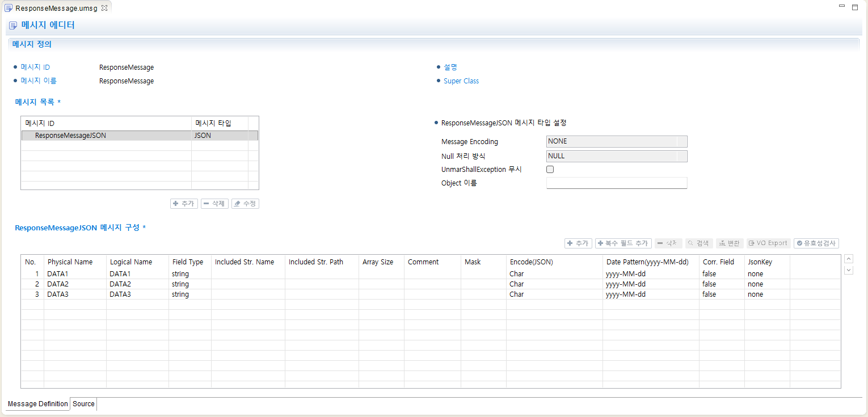Open the 검색 field search icon
868x417 pixels.
tap(698, 243)
